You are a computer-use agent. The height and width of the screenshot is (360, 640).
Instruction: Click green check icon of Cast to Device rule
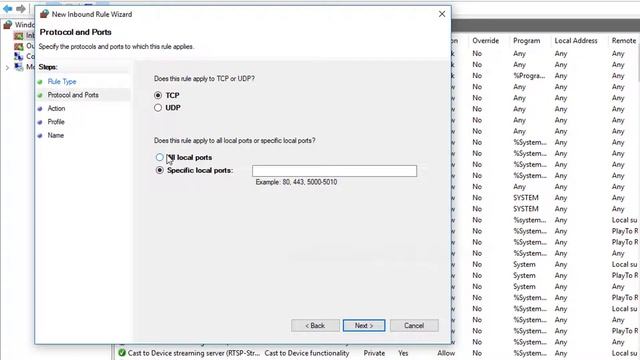[122, 353]
